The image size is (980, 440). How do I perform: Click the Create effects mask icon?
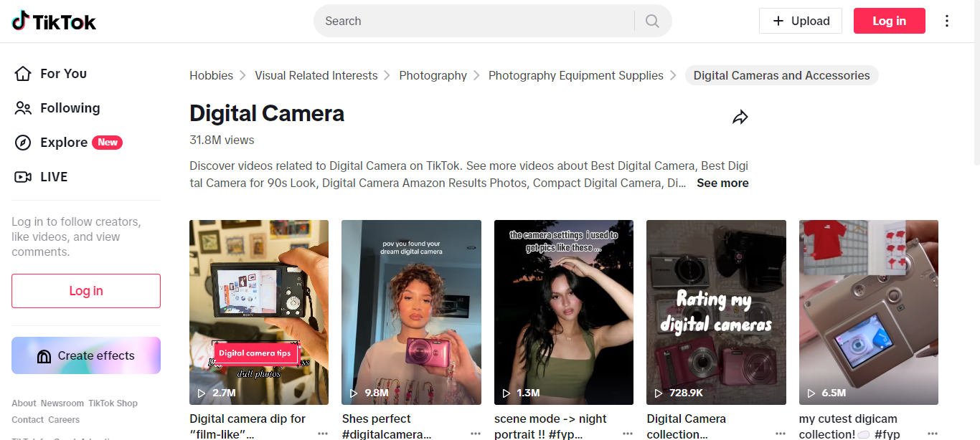coord(44,356)
